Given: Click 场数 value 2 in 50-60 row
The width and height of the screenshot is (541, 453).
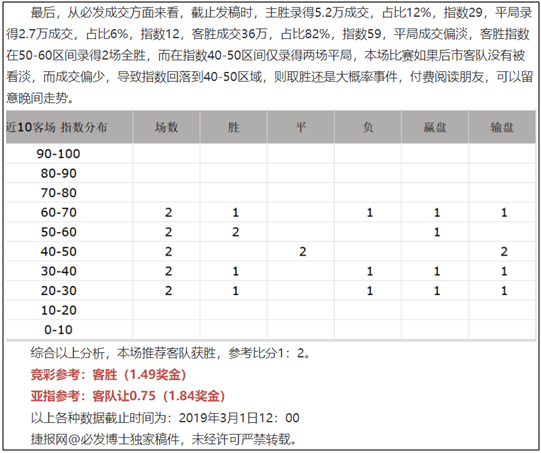Looking at the screenshot, I should 168,232.
